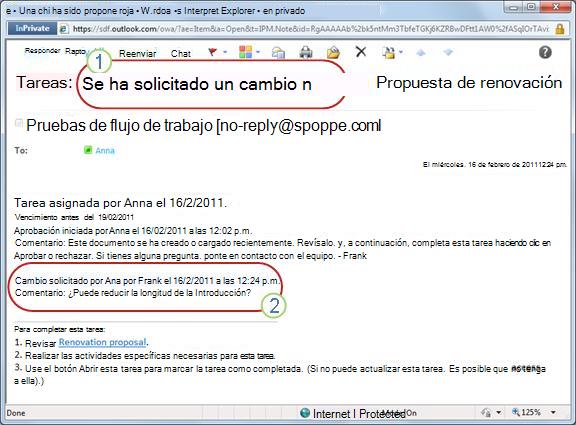This screenshot has height=425, width=576.
Task: Click the open envelope mark-as-read icon
Action: pos(333,53)
